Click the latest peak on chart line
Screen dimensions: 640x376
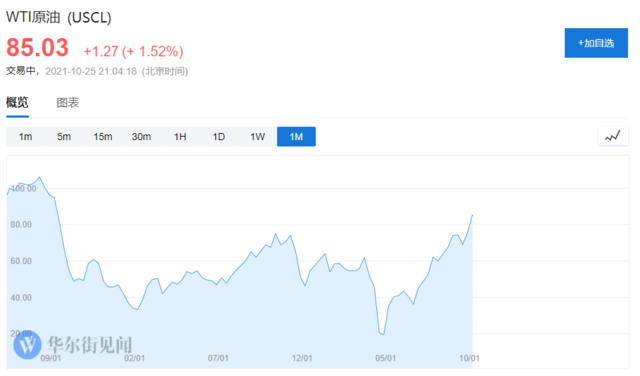(x=472, y=215)
